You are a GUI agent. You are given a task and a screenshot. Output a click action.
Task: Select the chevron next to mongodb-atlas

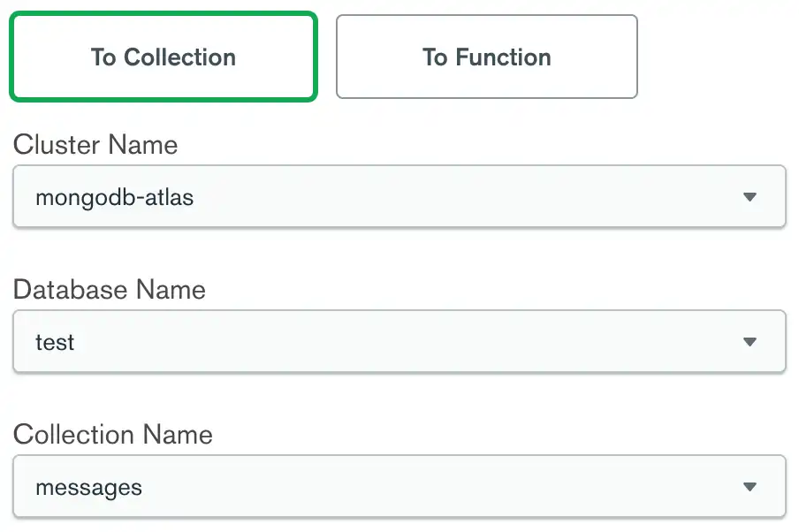point(750,197)
